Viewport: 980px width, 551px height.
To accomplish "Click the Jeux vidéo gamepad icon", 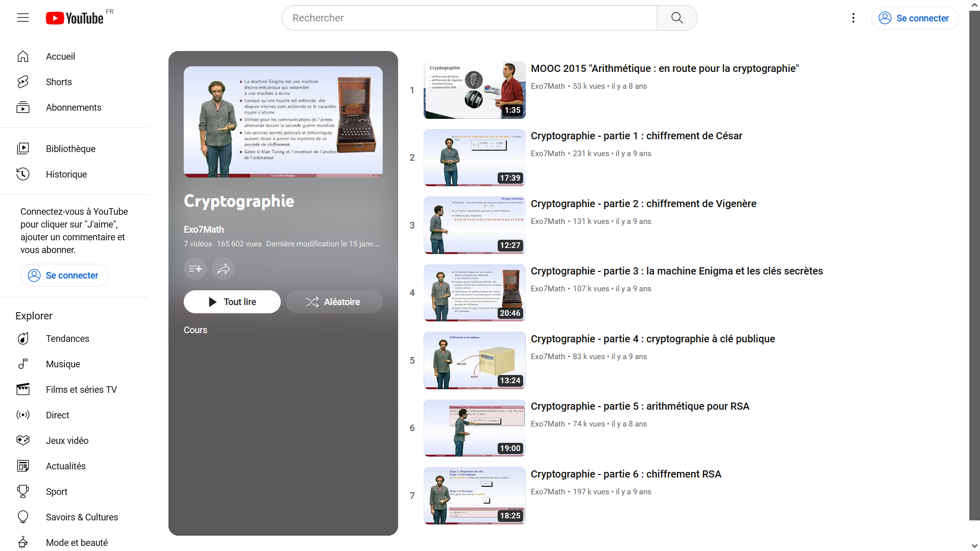I will (23, 440).
